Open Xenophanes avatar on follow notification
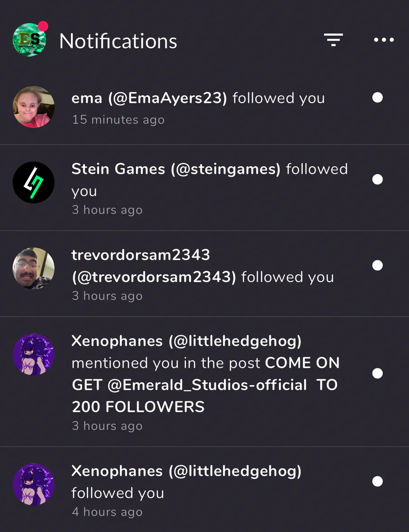 point(34,484)
